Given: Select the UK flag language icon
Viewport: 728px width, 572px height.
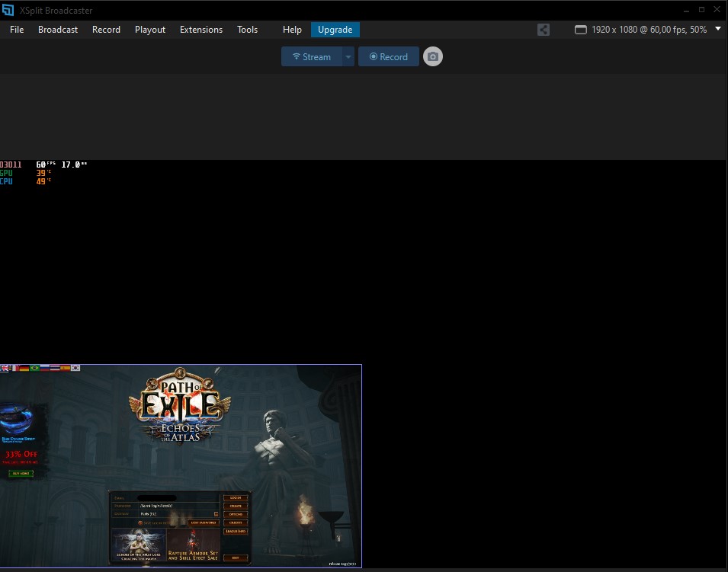Looking at the screenshot, I should [x=5, y=368].
